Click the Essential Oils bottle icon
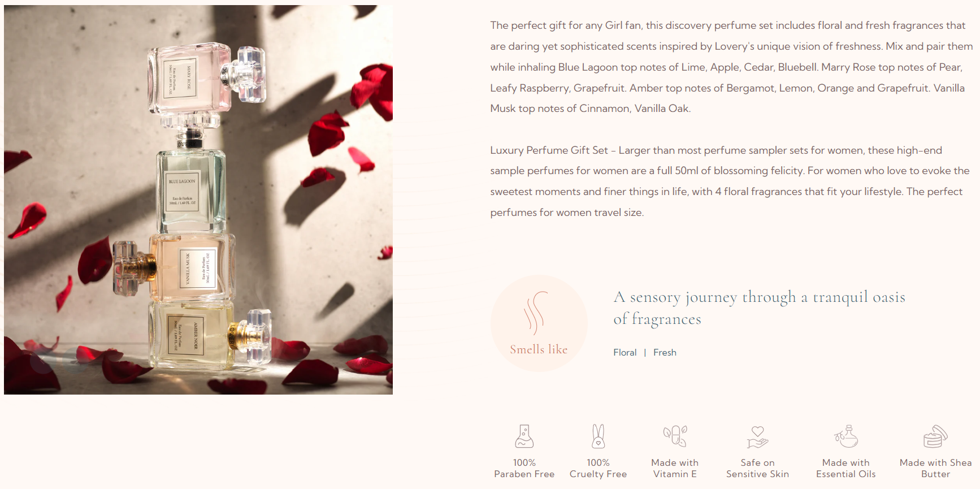 tap(846, 436)
